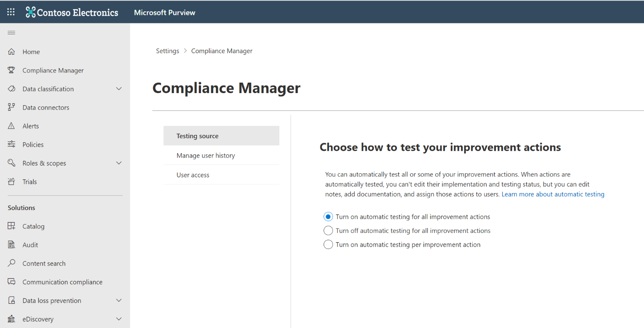The height and width of the screenshot is (328, 644).
Task: Click the Alerts warning triangle icon
Action: [x=12, y=126]
